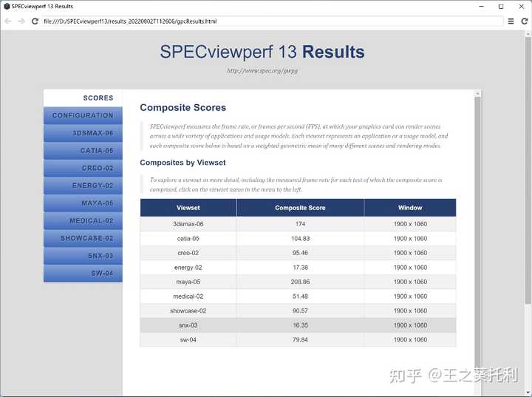Screen dimensions: 532x397
Task: Click the 174 composite score value
Action: click(300, 224)
